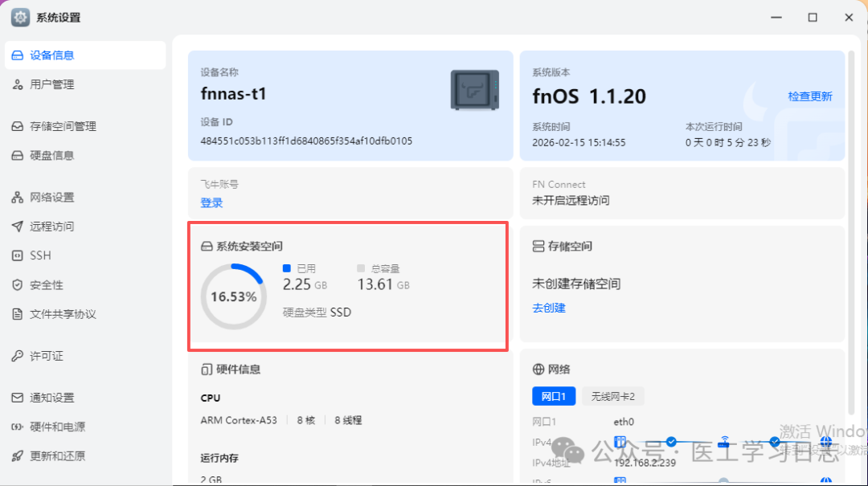Screen dimensions: 868x486
Task: Select the 网口1 network tab
Action: click(x=555, y=396)
